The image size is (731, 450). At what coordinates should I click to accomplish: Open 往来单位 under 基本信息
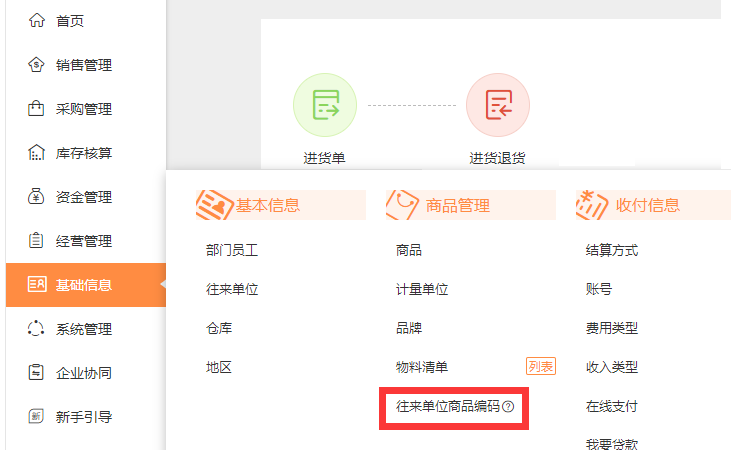click(x=232, y=290)
